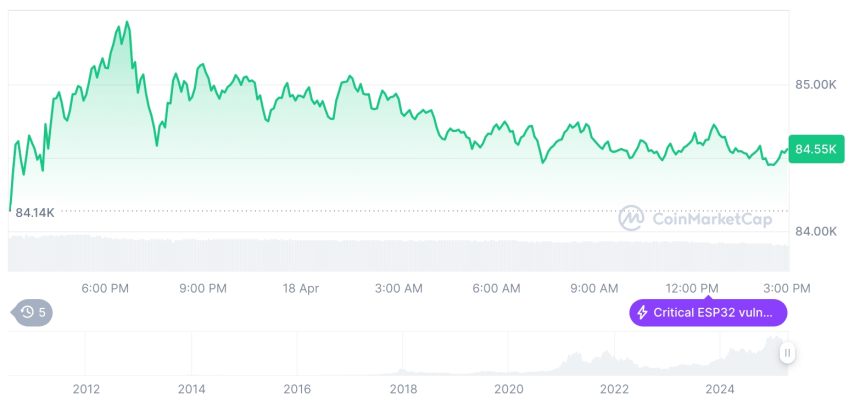Click the 84.00K price axis label
The width and height of the screenshot is (860, 401).
click(x=815, y=231)
